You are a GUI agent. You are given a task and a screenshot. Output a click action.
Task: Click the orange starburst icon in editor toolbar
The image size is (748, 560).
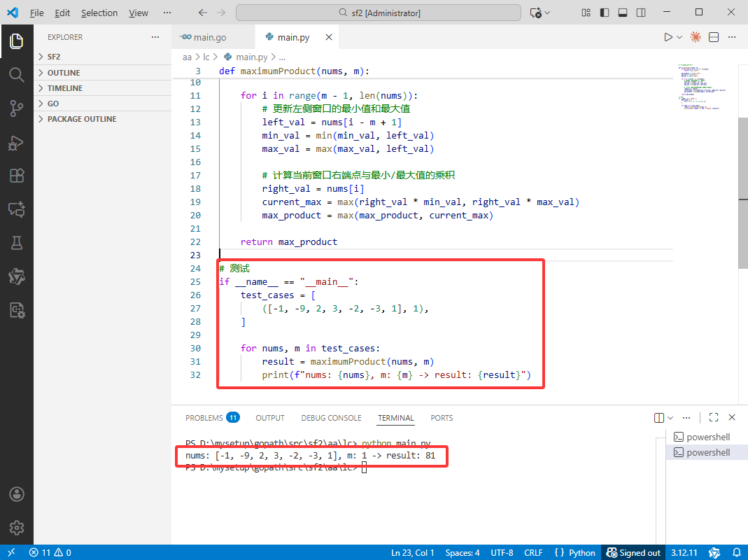[x=696, y=37]
